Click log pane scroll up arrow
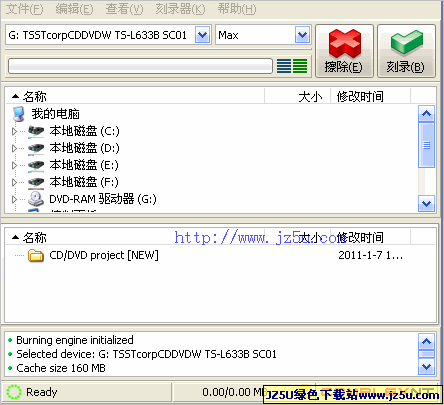 [426, 341]
